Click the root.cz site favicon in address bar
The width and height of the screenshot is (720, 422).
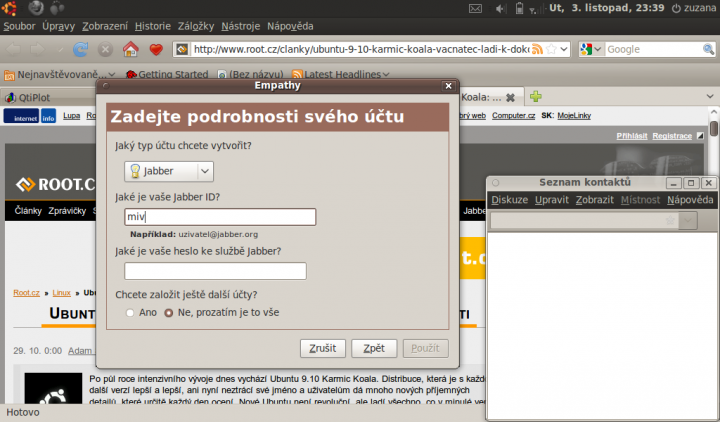pyautogui.click(x=182, y=49)
